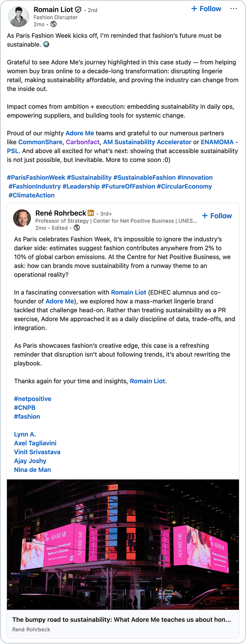This screenshot has height=644, width=246.
Task: Open 'The bumpy road to sustainability' article title
Action: click(x=121, y=620)
